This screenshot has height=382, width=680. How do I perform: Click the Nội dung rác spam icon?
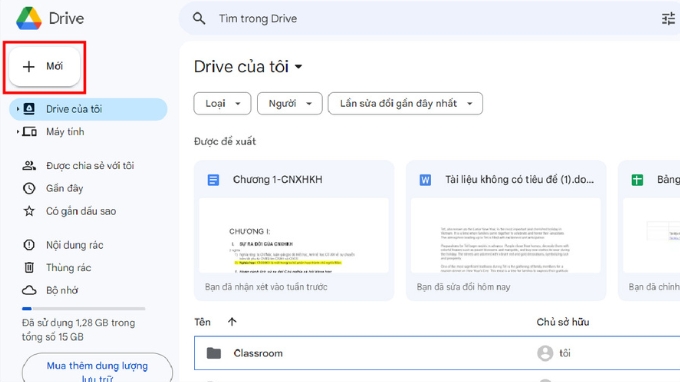pyautogui.click(x=29, y=245)
